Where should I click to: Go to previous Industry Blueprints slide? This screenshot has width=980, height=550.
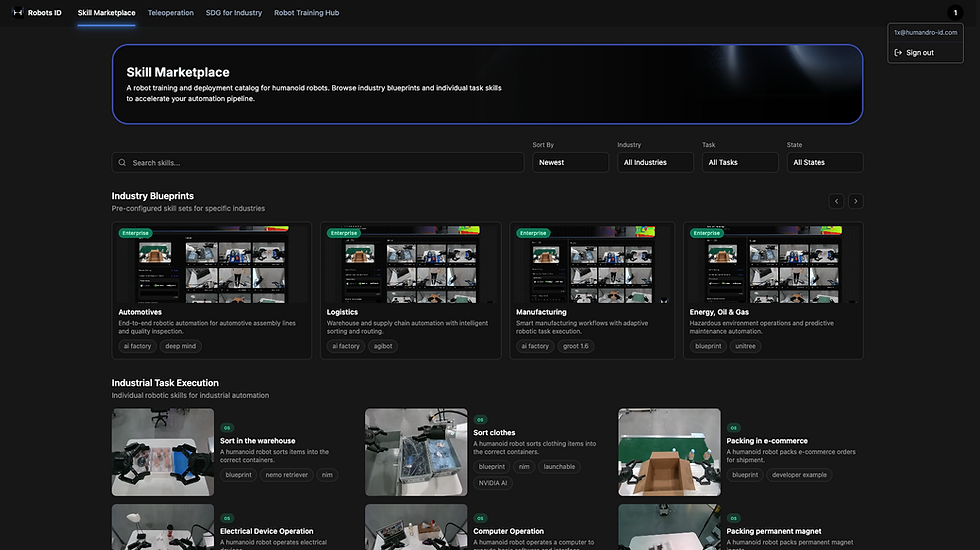click(x=836, y=201)
